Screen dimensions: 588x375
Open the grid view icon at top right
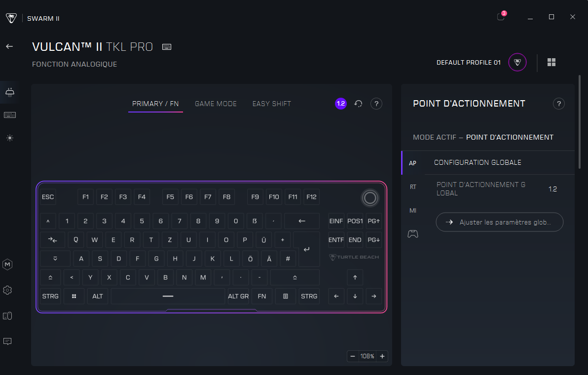click(x=551, y=62)
